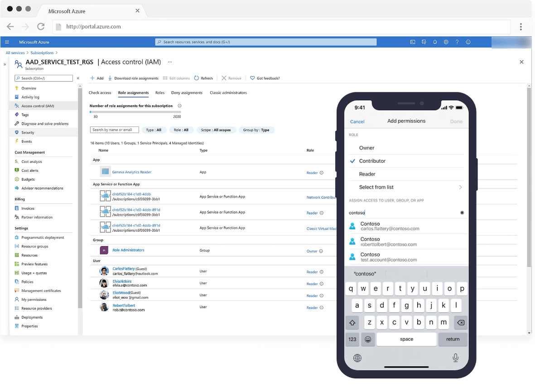Open the Geneva Analytics Reader link
Image resolution: width=535 pixels, height=392 pixels.
click(132, 172)
